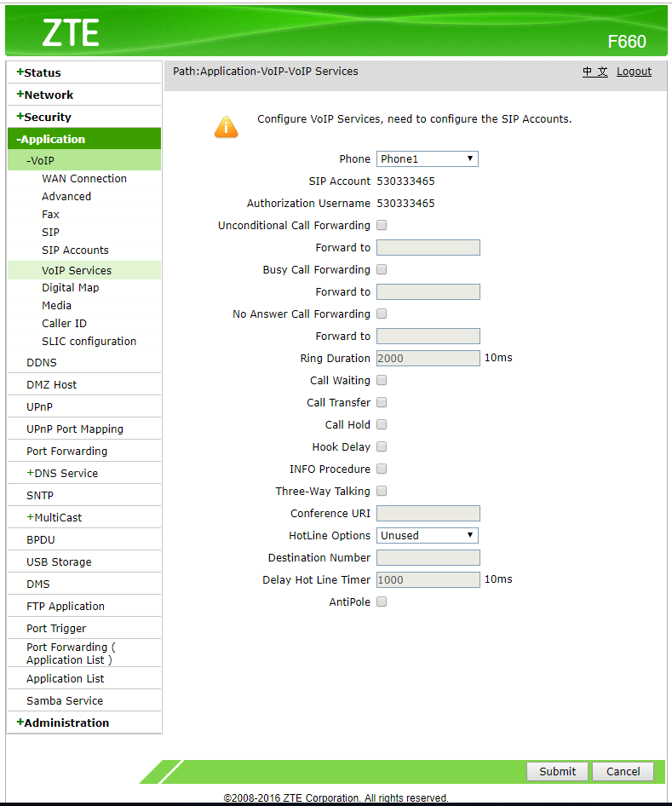672x806 pixels.
Task: Tick the Call Waiting checkbox
Action: [382, 380]
